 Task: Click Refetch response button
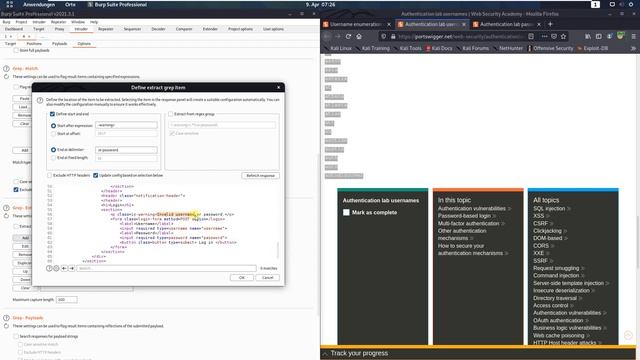pyautogui.click(x=260, y=176)
